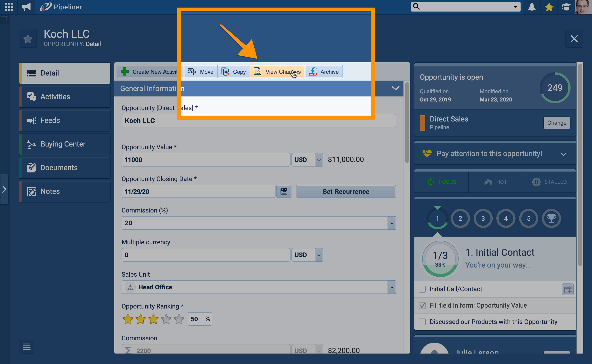Click the trophy won-stage icon
Image resolution: width=592 pixels, height=364 pixels.
coord(551,218)
